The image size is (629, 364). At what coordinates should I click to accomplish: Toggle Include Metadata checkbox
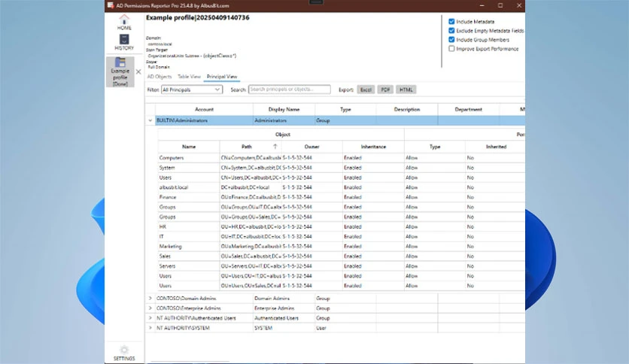tap(451, 22)
